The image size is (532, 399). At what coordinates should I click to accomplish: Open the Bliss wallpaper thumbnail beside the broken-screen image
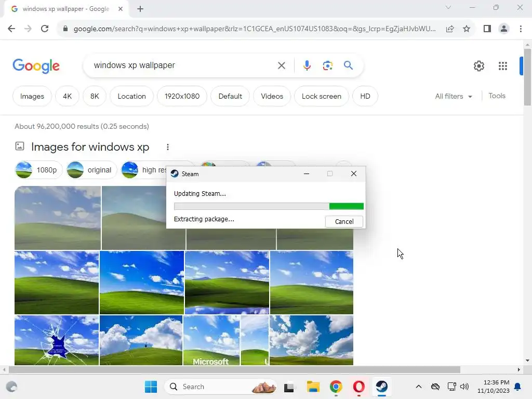point(141,340)
